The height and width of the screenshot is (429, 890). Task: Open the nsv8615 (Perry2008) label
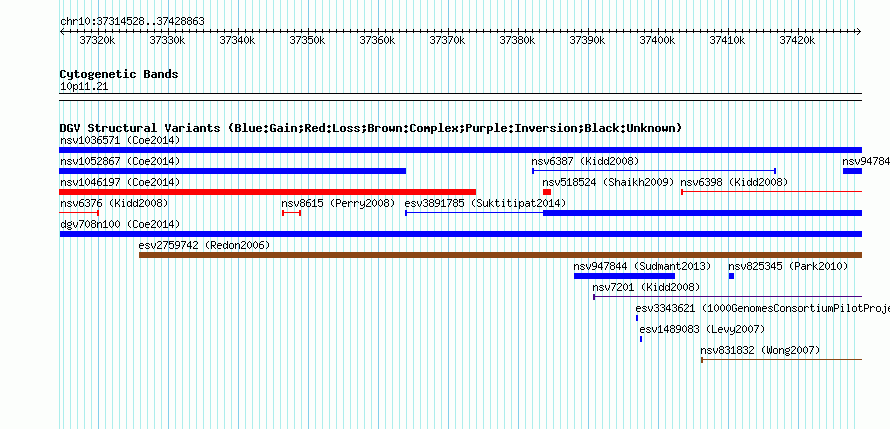(338, 203)
